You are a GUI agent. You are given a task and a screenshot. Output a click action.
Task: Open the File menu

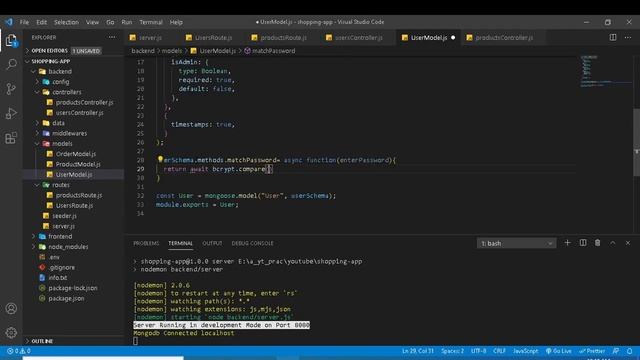click(24, 22)
